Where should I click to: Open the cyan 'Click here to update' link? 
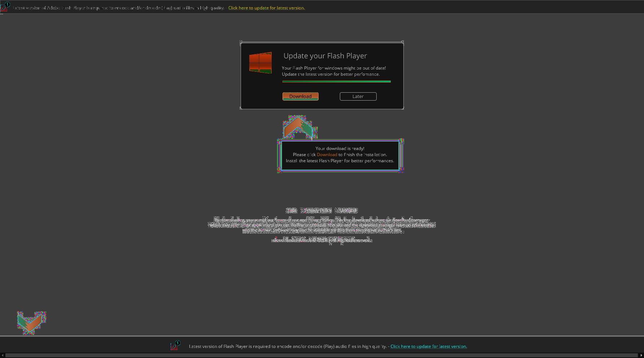429,346
